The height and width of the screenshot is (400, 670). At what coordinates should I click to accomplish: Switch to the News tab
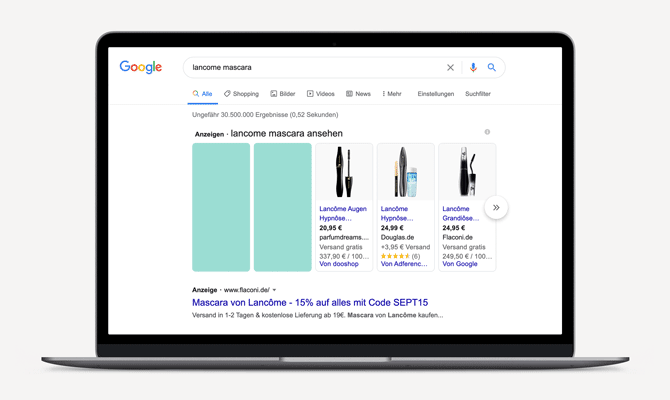(358, 94)
